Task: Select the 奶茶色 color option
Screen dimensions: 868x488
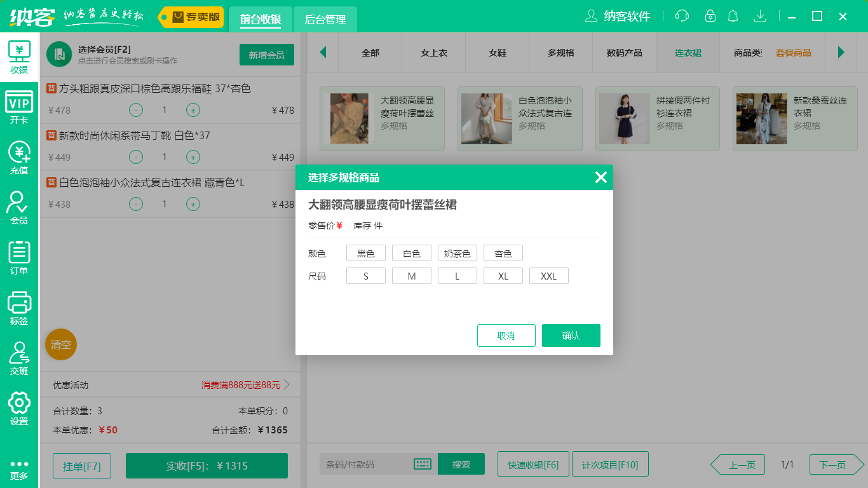Action: point(457,252)
